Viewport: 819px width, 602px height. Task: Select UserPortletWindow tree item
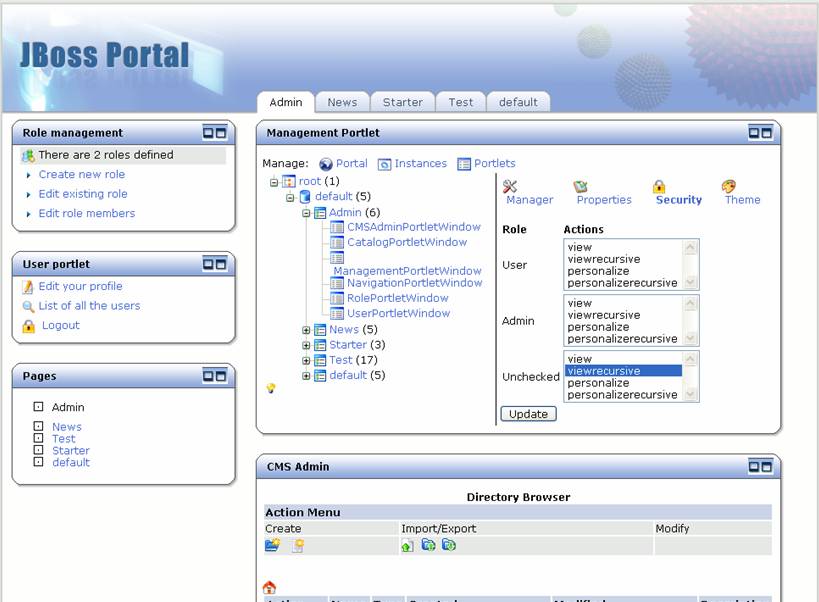coord(399,313)
